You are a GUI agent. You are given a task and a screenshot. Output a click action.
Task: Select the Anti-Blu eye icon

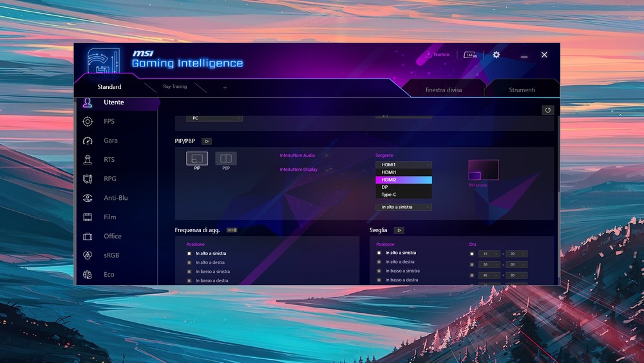point(88,198)
